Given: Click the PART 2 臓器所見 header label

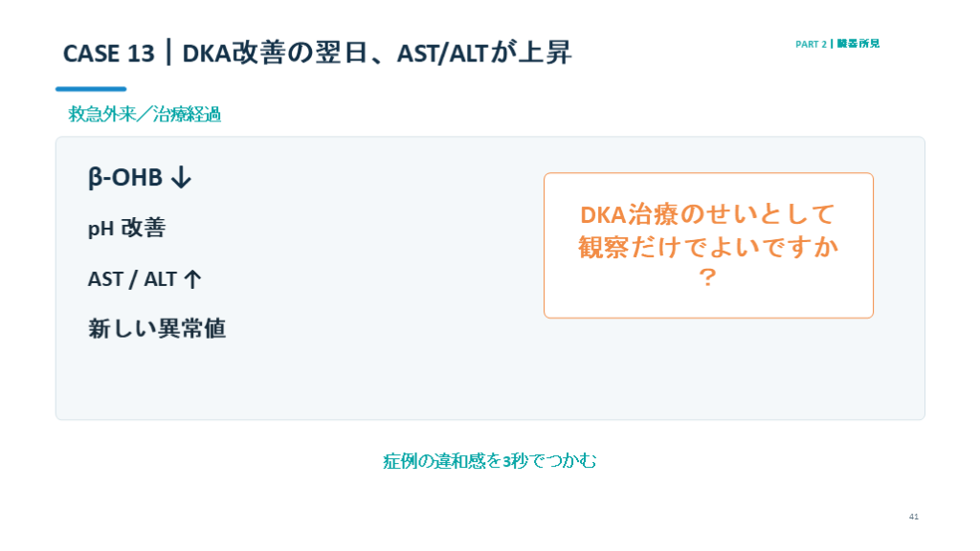Looking at the screenshot, I should [x=837, y=44].
